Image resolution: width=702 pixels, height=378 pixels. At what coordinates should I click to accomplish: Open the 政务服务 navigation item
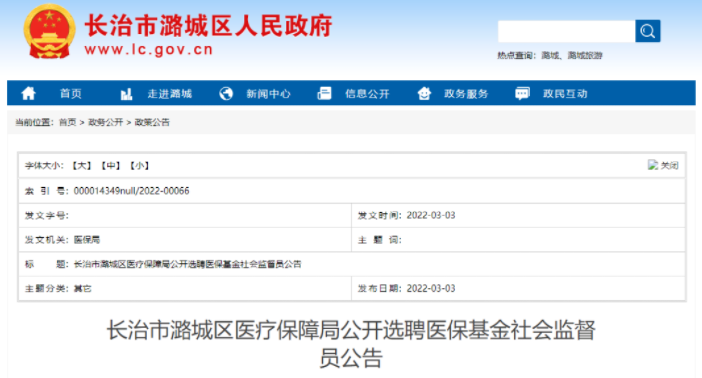[x=466, y=94]
